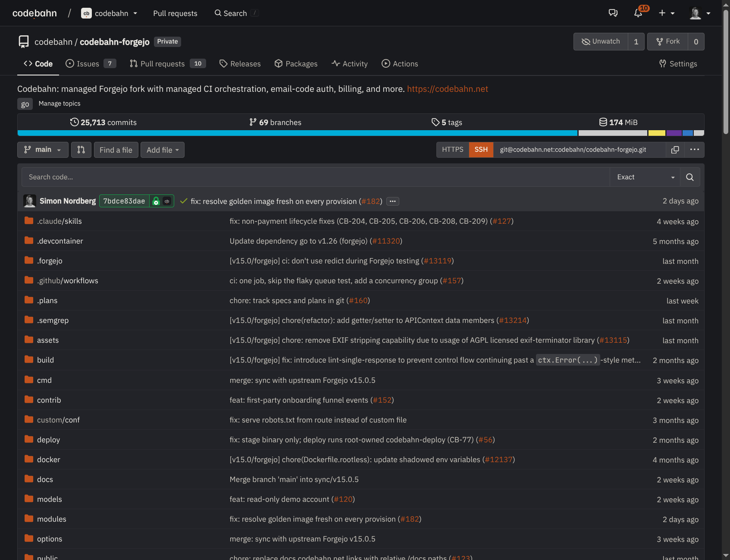This screenshot has width=730, height=560.
Task: Open the Releases tab
Action: 240,64
